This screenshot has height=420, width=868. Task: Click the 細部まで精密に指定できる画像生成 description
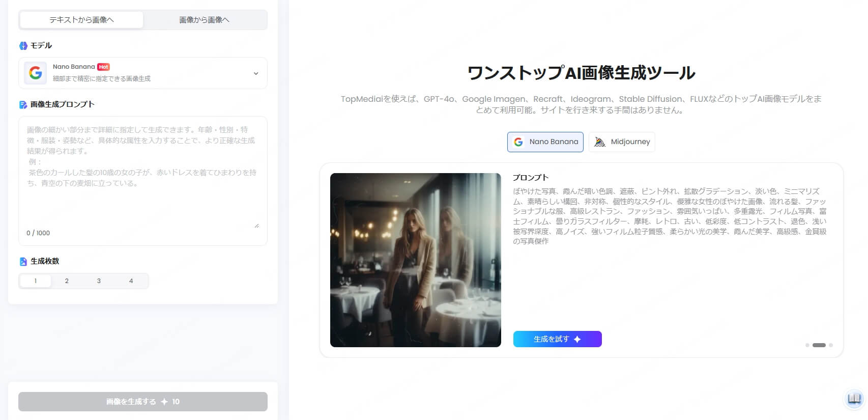pyautogui.click(x=102, y=78)
